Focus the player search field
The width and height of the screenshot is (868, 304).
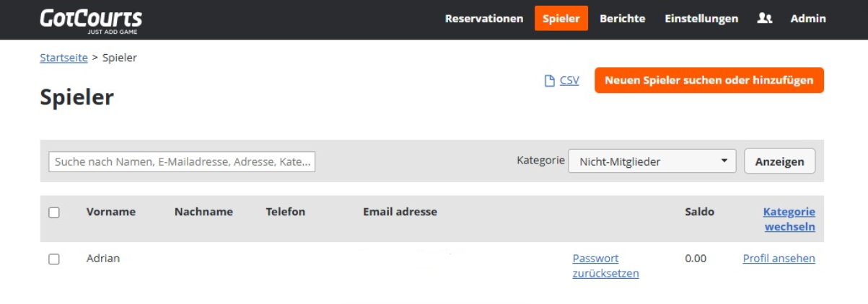(x=182, y=161)
